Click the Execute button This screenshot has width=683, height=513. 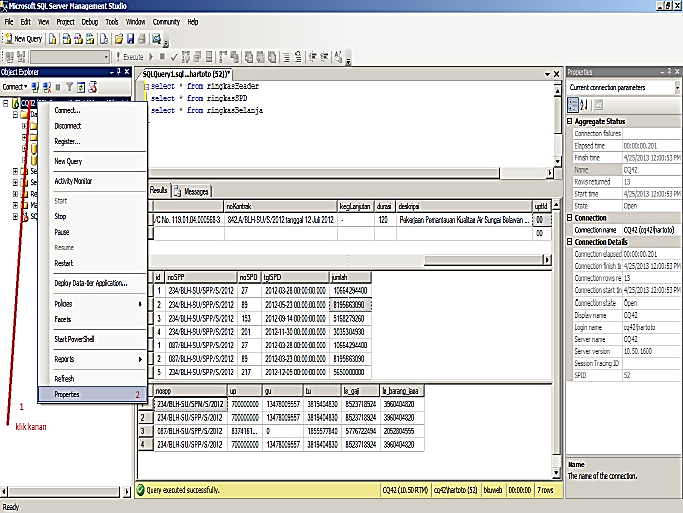click(129, 57)
